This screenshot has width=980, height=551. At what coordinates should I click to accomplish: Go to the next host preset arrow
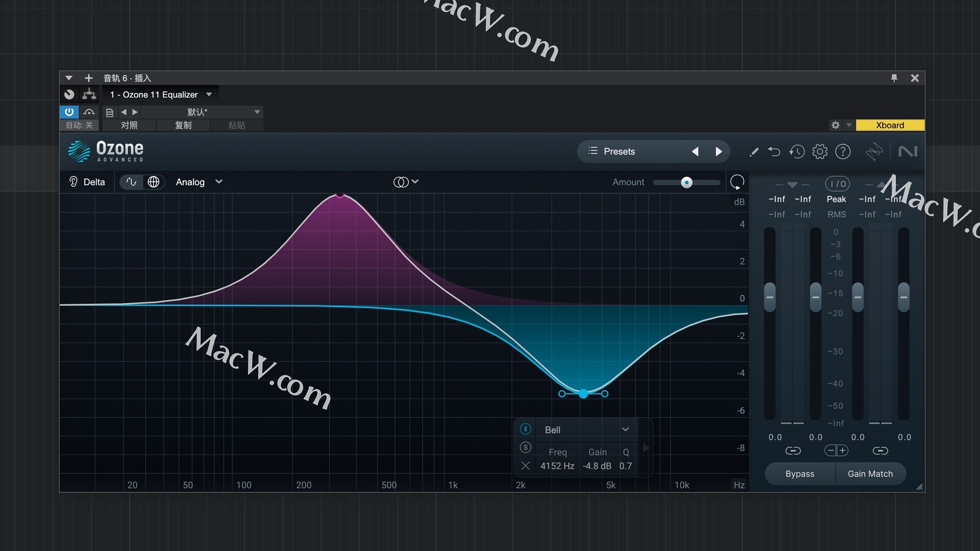pyautogui.click(x=135, y=112)
